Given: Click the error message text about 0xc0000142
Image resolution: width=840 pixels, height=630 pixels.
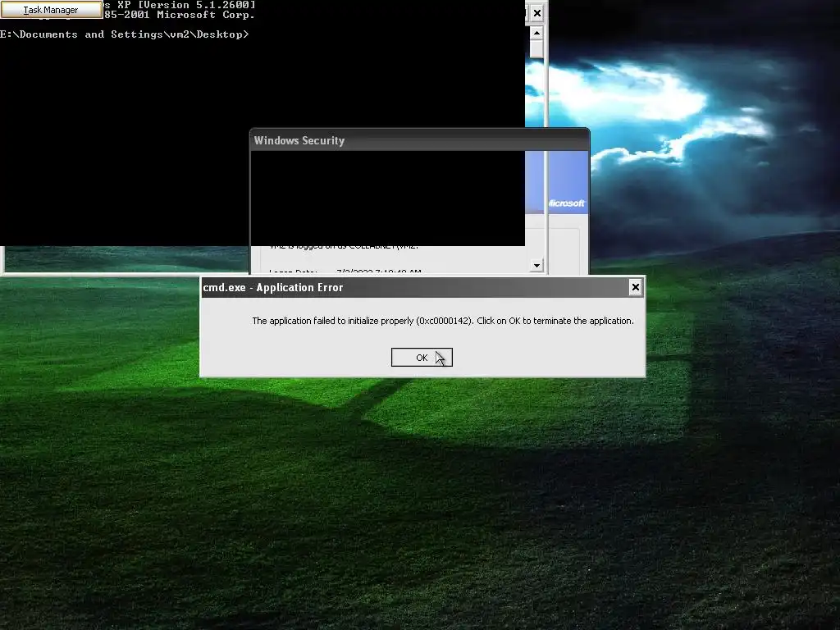Looking at the screenshot, I should (x=442, y=321).
